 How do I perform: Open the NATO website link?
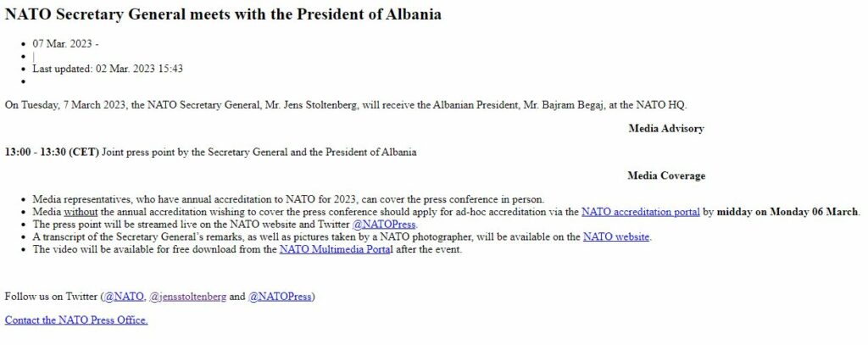[616, 237]
